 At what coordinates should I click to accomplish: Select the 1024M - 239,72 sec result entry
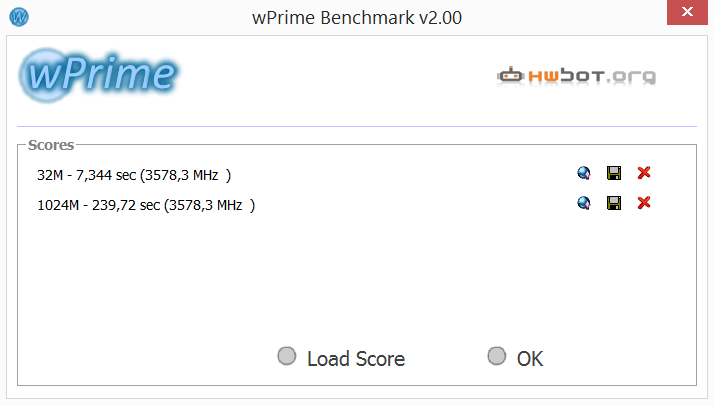pos(146,205)
